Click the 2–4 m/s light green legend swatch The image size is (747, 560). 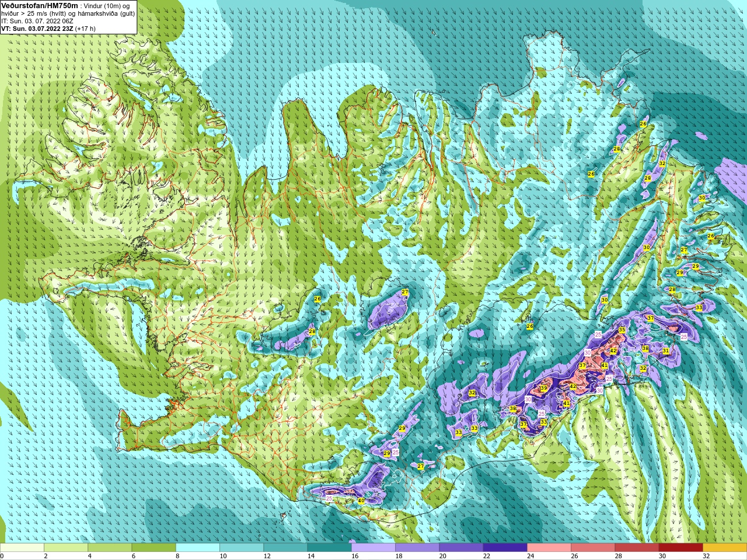tap(66, 548)
